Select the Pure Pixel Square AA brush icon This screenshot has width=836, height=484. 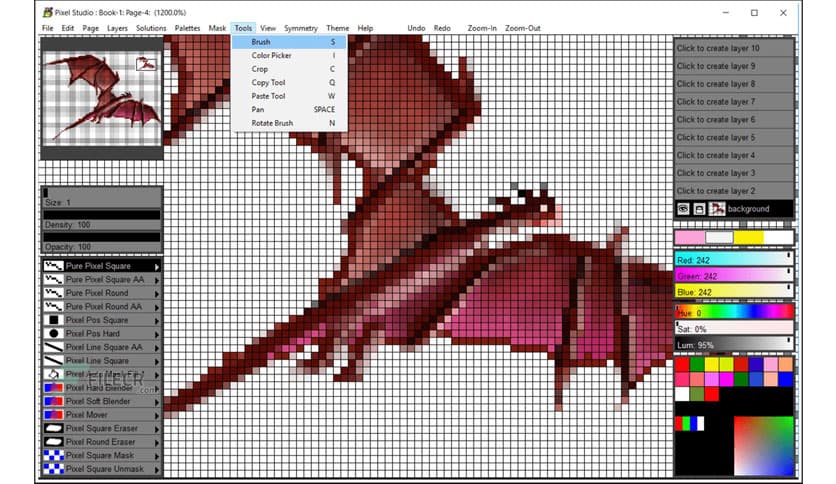pyautogui.click(x=53, y=279)
